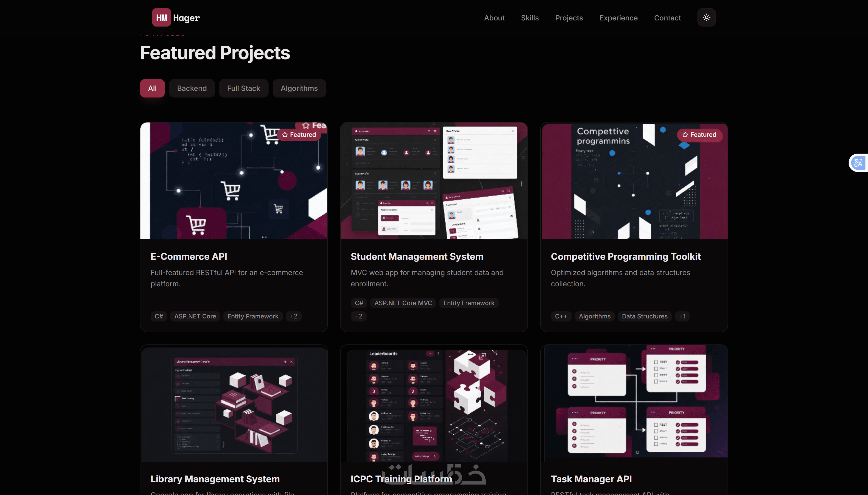Expand the +2 tags on E-Commerce API
This screenshot has height=495, width=868.
tap(294, 316)
